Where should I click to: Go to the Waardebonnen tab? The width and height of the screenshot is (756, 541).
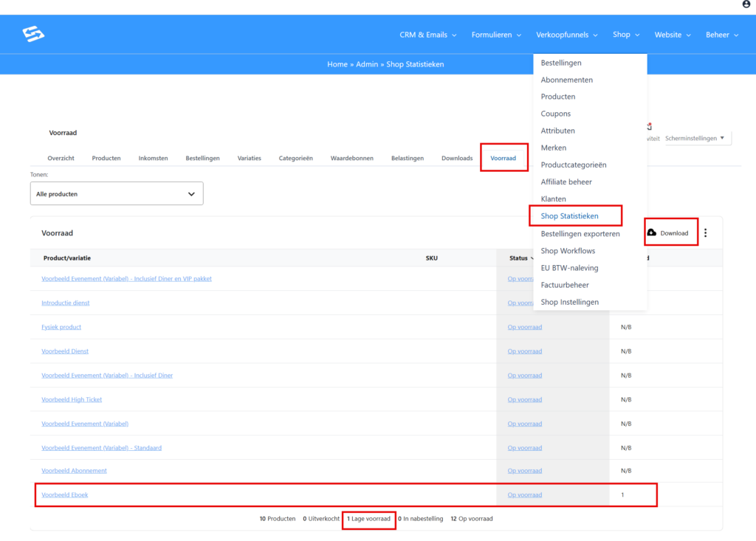(351, 158)
